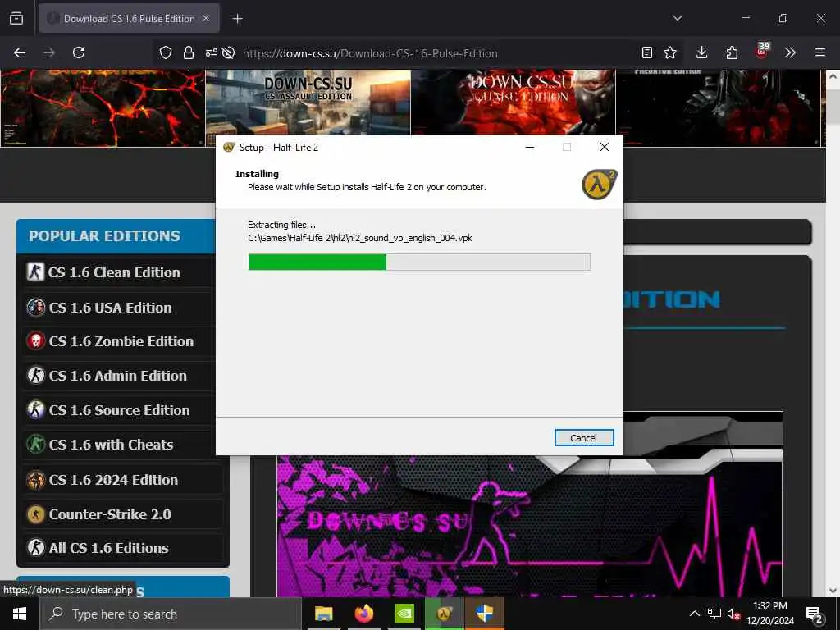Minimize the Half-Life 2 Setup window
This screenshot has width=840, height=630.
530,147
